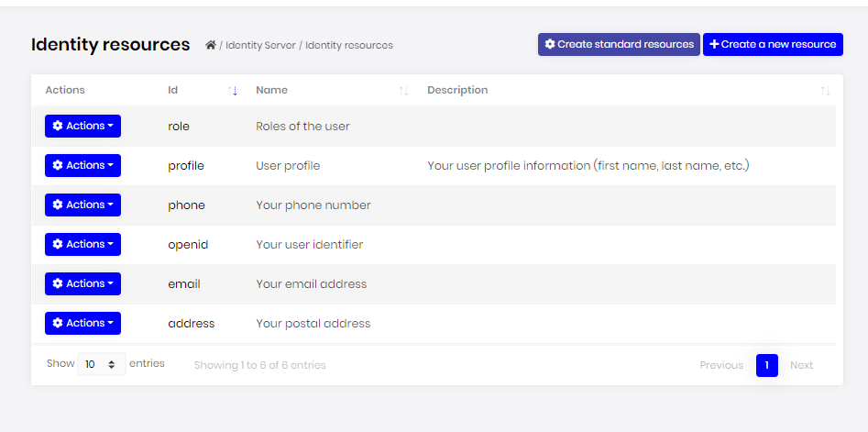The height and width of the screenshot is (432, 868).
Task: Click Create a new resource button
Action: click(773, 44)
